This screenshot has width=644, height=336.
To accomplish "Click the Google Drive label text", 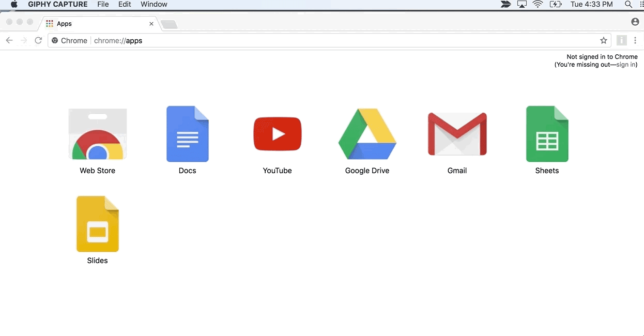I will tap(367, 171).
